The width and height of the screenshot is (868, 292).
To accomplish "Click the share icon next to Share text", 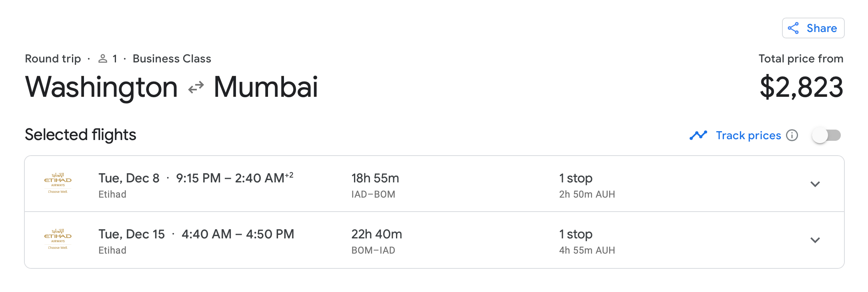I will coord(794,28).
